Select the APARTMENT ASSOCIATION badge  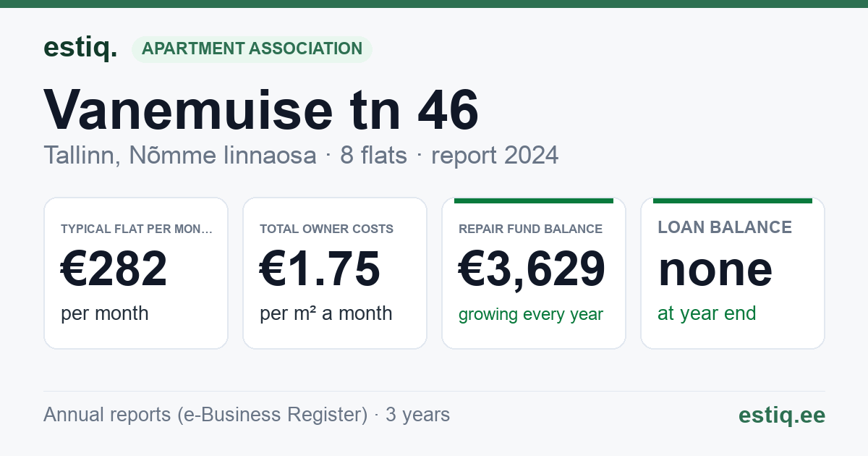click(x=252, y=49)
